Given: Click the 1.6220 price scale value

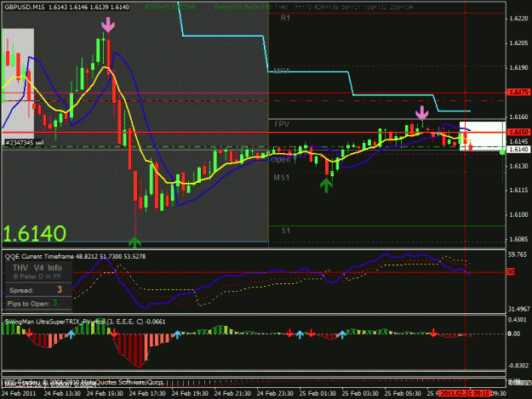Looking at the screenshot, I should [518, 19].
